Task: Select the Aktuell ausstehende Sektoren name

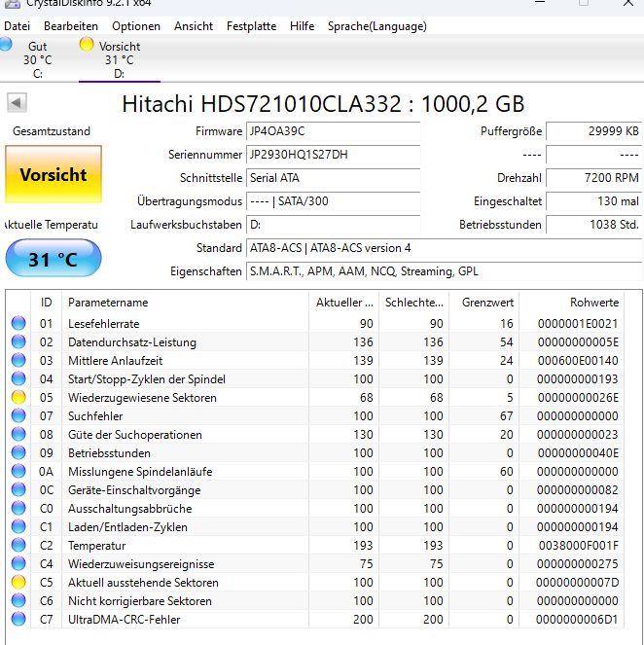Action: click(x=143, y=583)
